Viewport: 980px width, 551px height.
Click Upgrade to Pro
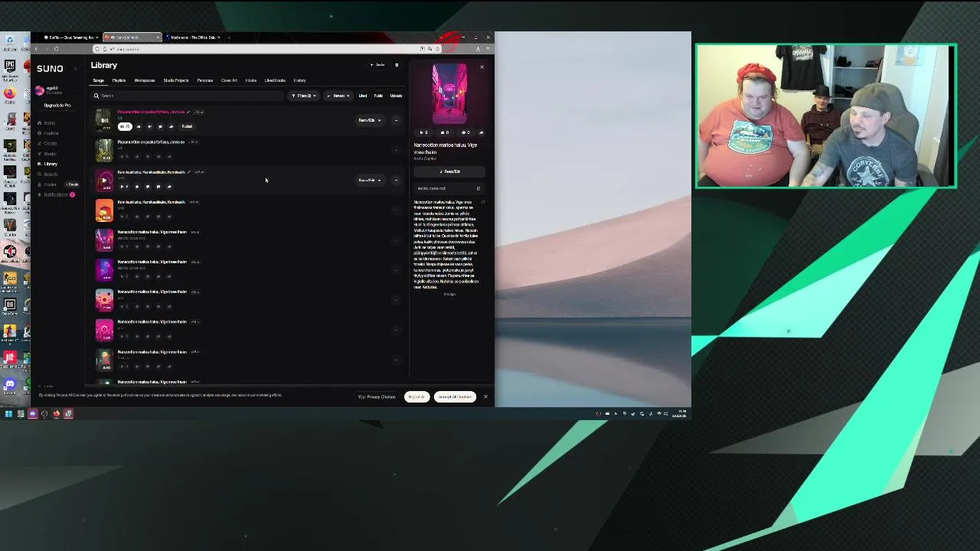click(x=57, y=105)
